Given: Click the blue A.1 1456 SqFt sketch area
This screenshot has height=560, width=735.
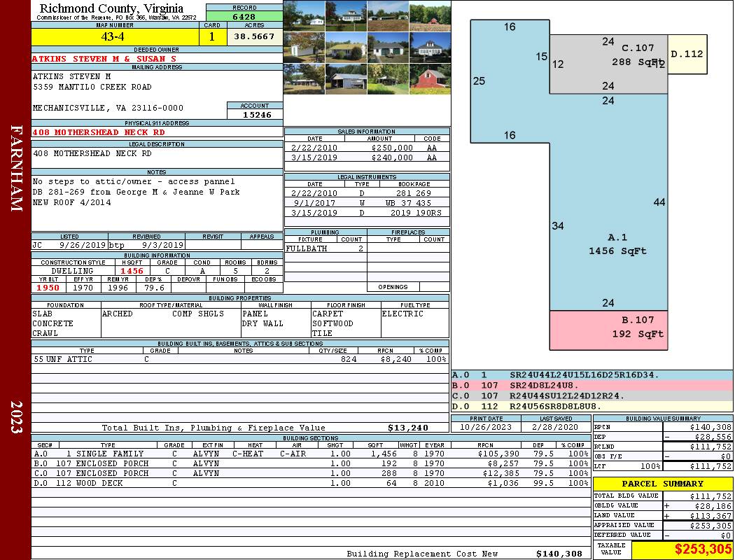Looking at the screenshot, I should [607, 210].
